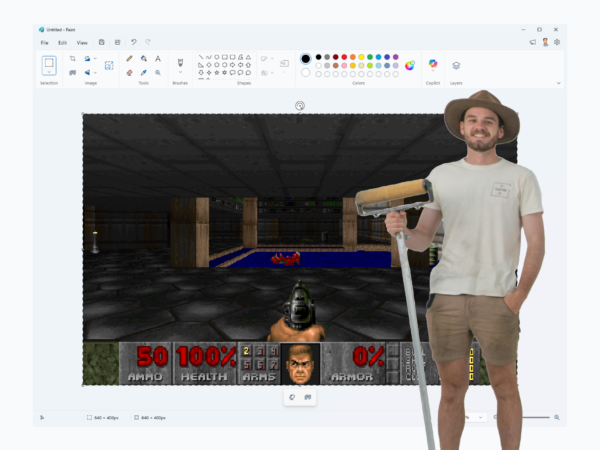The height and width of the screenshot is (450, 600).
Task: Select the Oval shape
Action: click(x=217, y=57)
